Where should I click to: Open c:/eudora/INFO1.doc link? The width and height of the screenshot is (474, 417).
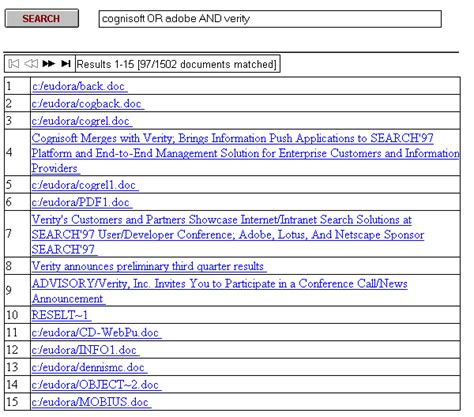(85, 350)
